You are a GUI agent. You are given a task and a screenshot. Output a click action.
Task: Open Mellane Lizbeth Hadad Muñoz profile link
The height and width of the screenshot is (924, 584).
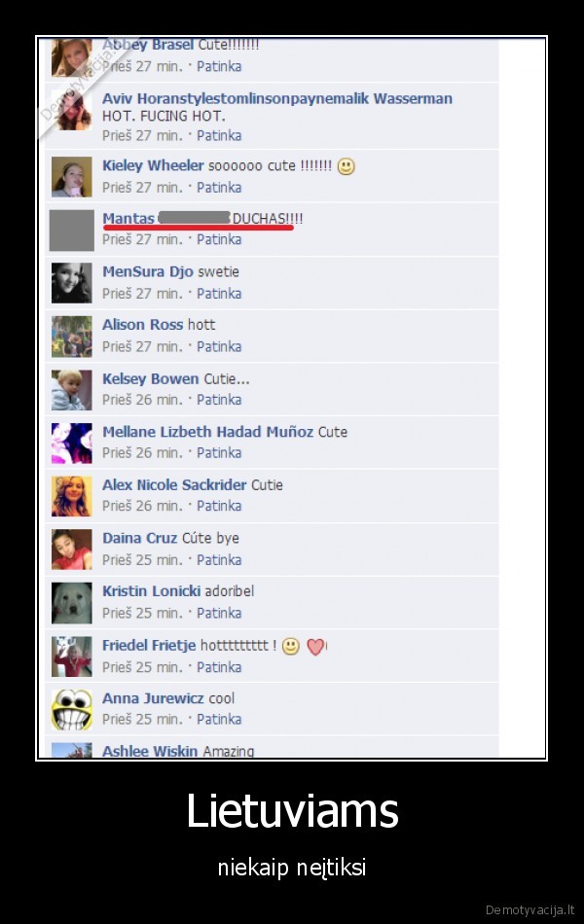pyautogui.click(x=207, y=432)
